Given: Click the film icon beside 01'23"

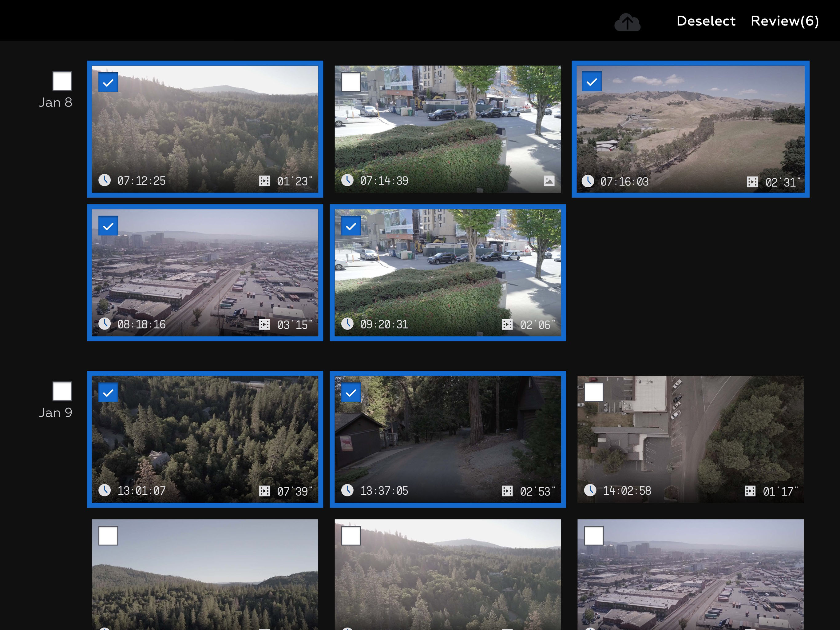Looking at the screenshot, I should (264, 181).
